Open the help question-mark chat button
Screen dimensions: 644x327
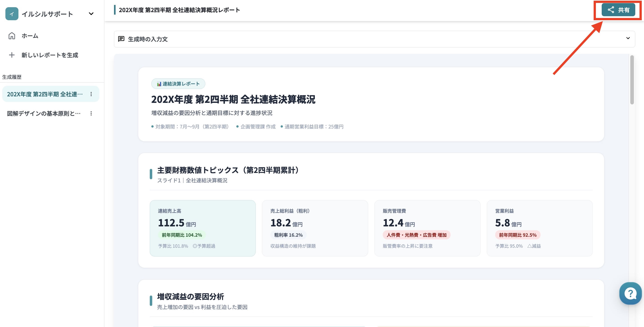[x=630, y=293]
